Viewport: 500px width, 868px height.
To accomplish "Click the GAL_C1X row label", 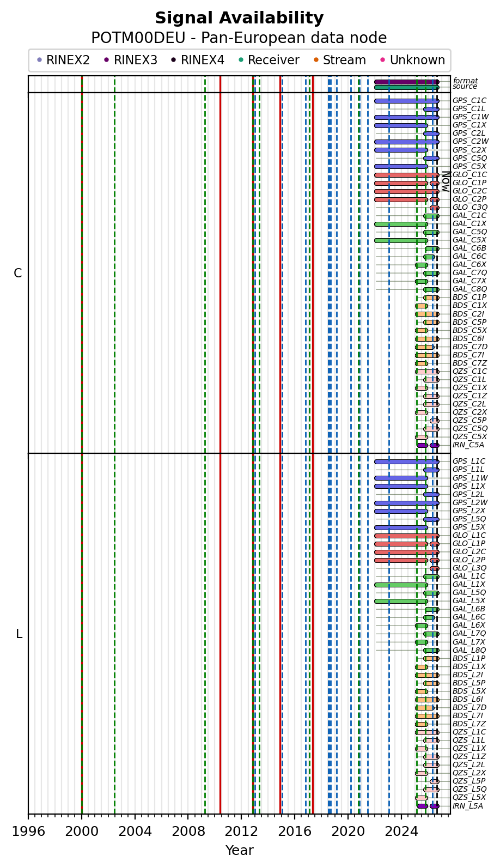I will pos(469,224).
